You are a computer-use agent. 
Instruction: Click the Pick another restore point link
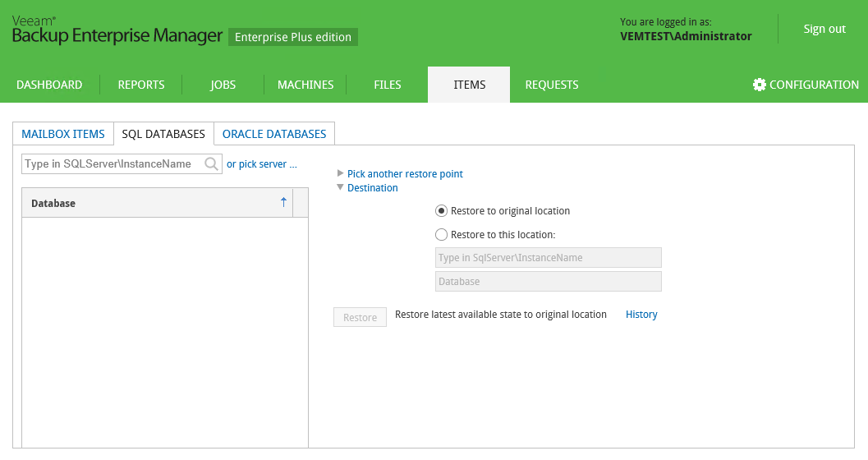405,174
